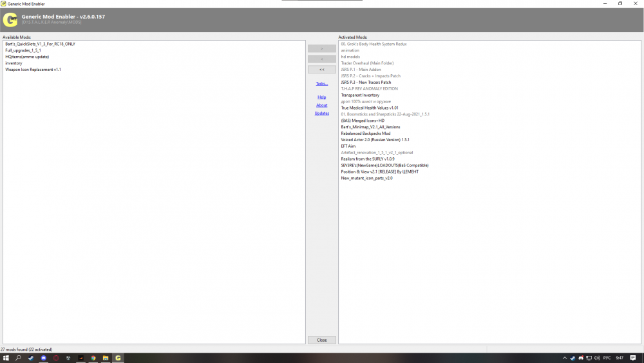Select hd models in Activated Mods

coord(350,57)
